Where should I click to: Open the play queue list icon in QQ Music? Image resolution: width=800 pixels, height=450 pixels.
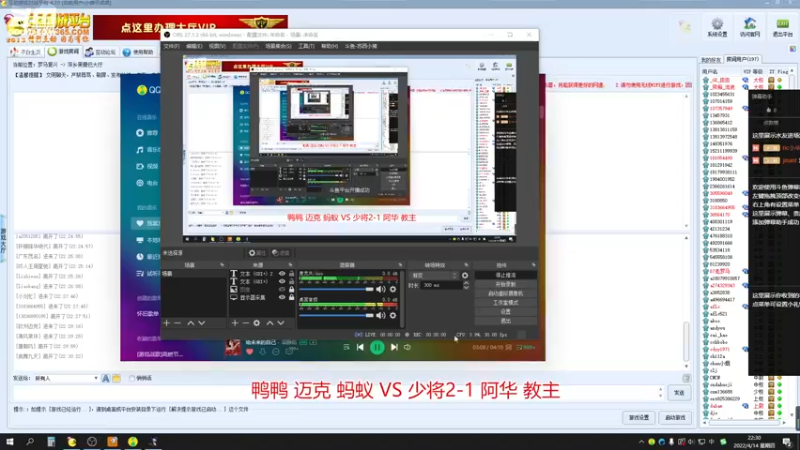pos(526,347)
